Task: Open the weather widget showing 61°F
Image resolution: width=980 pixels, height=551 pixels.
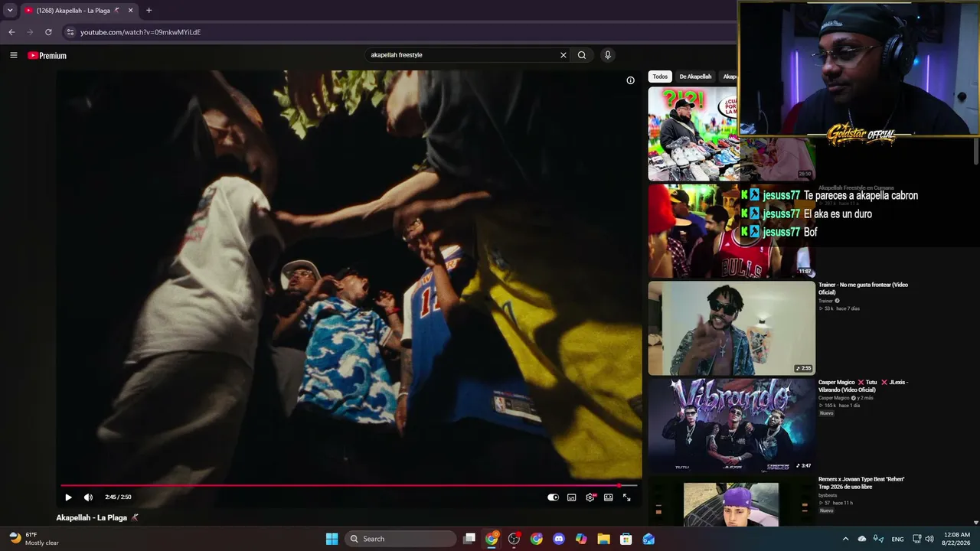Action: (x=34, y=539)
